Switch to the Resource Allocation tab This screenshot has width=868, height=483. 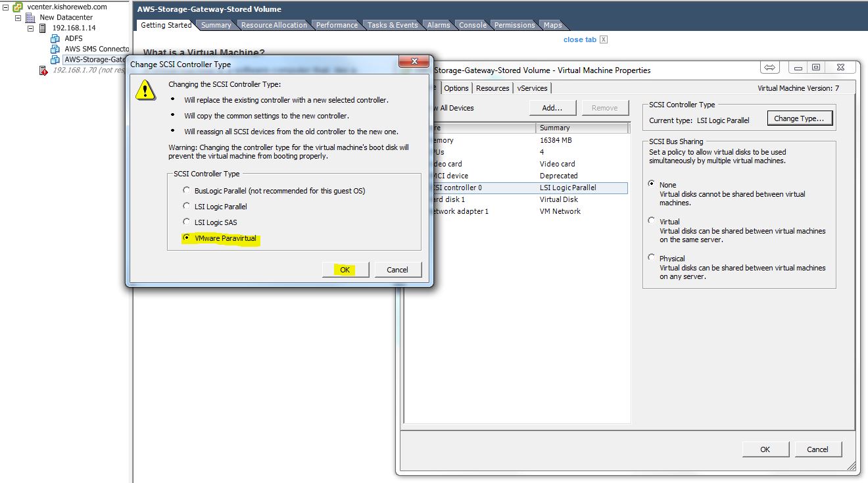tap(274, 25)
